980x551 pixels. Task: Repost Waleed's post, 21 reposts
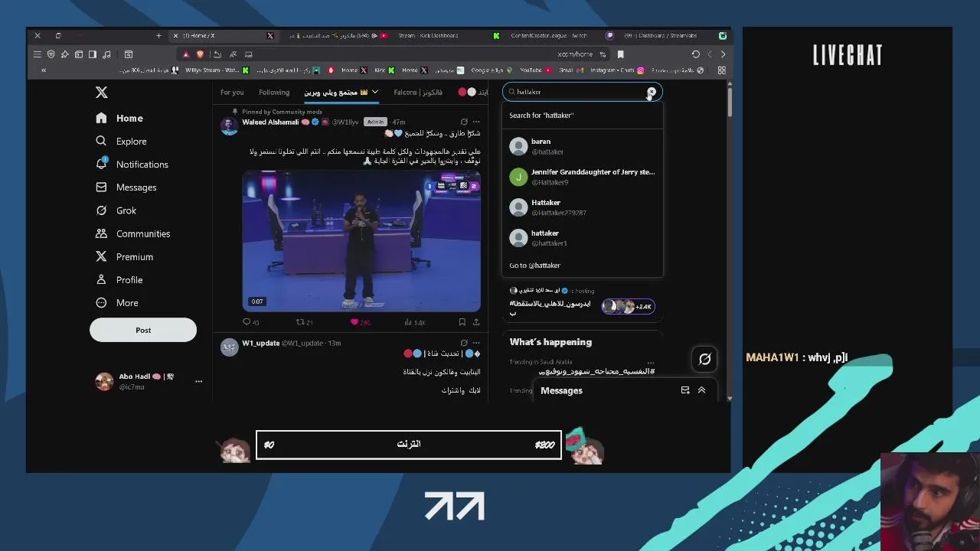point(304,322)
